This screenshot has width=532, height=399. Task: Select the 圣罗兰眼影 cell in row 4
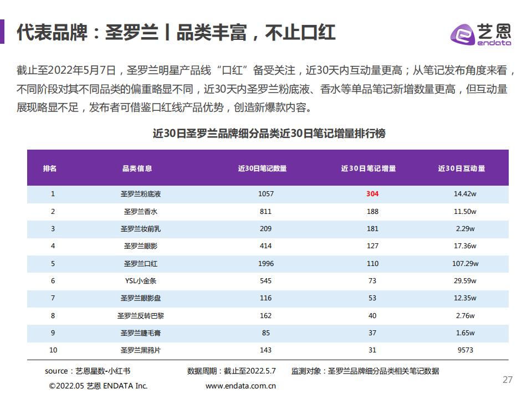(140, 246)
